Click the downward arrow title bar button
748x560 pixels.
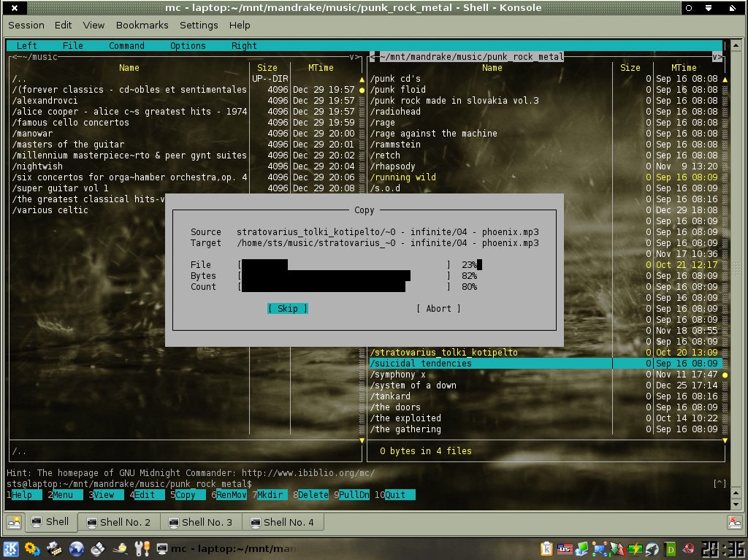click(709, 7)
